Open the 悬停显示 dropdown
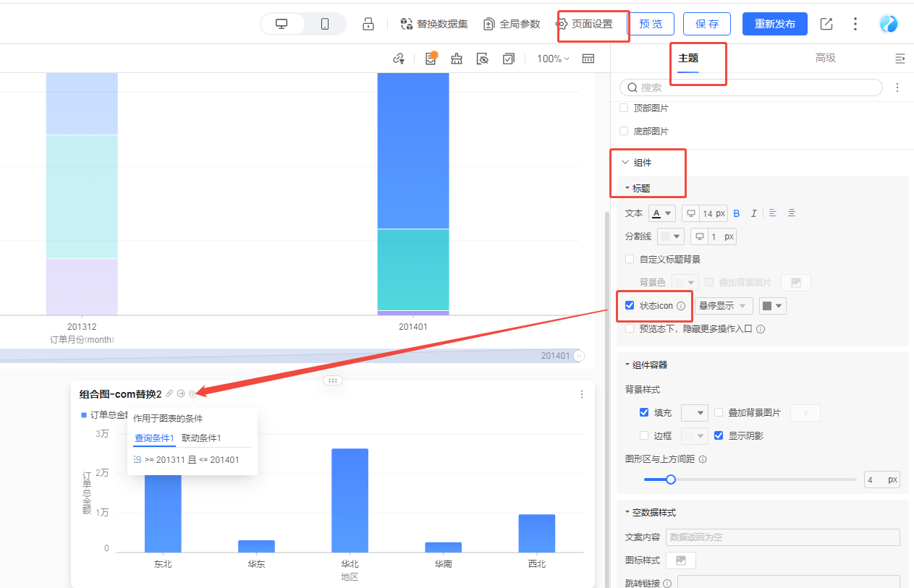The width and height of the screenshot is (914, 588). (x=723, y=306)
